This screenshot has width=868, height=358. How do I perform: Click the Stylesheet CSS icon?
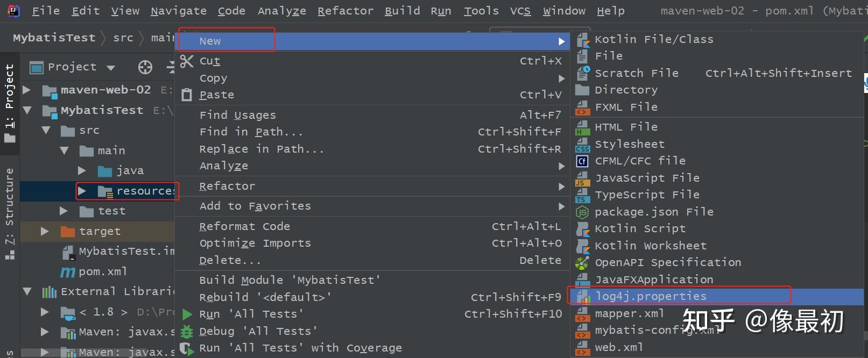[x=582, y=145]
